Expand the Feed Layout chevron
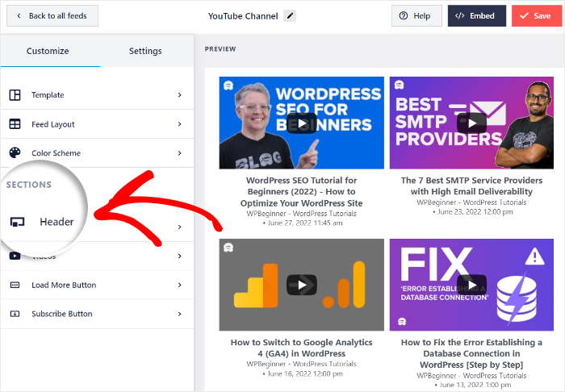Image resolution: width=565 pixels, height=392 pixels. pos(179,124)
